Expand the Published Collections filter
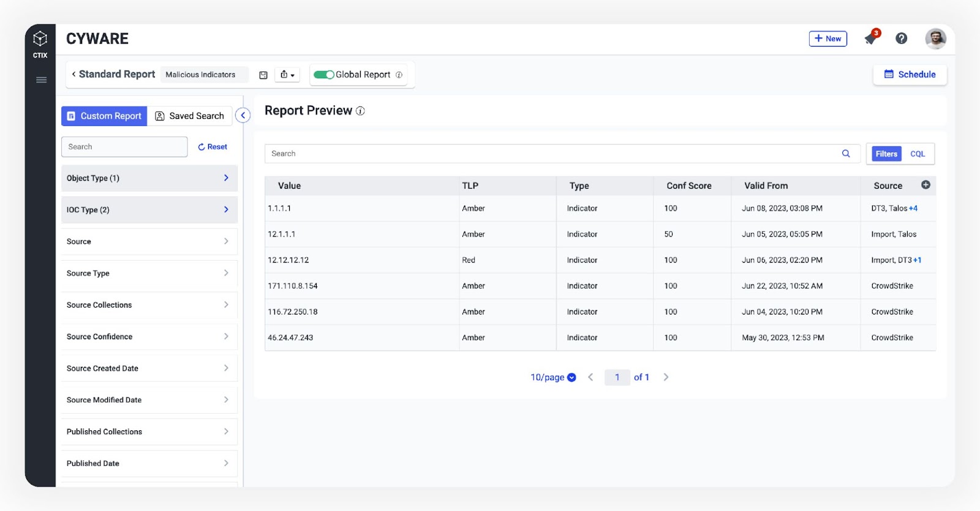 [x=149, y=432]
